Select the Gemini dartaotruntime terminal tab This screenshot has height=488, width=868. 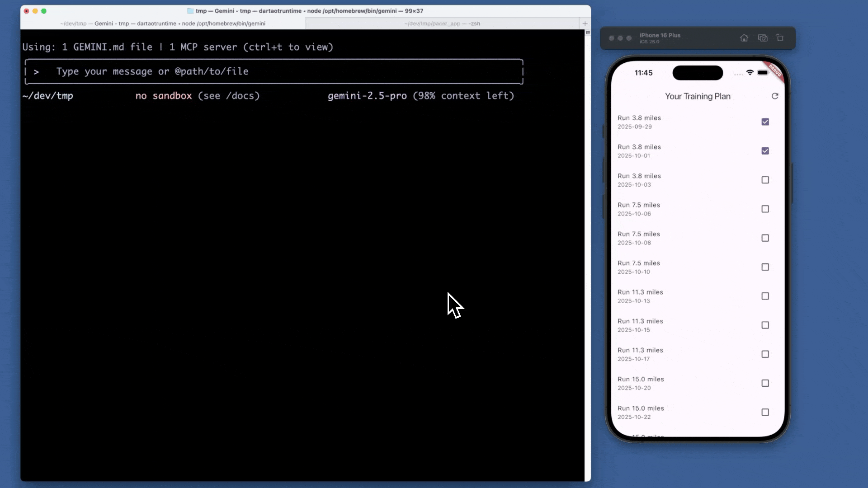click(x=163, y=23)
